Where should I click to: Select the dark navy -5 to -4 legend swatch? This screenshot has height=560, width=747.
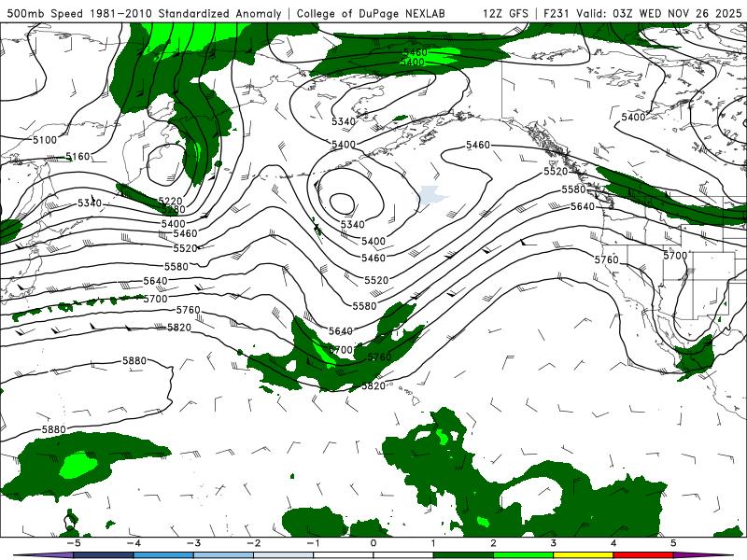104,555
